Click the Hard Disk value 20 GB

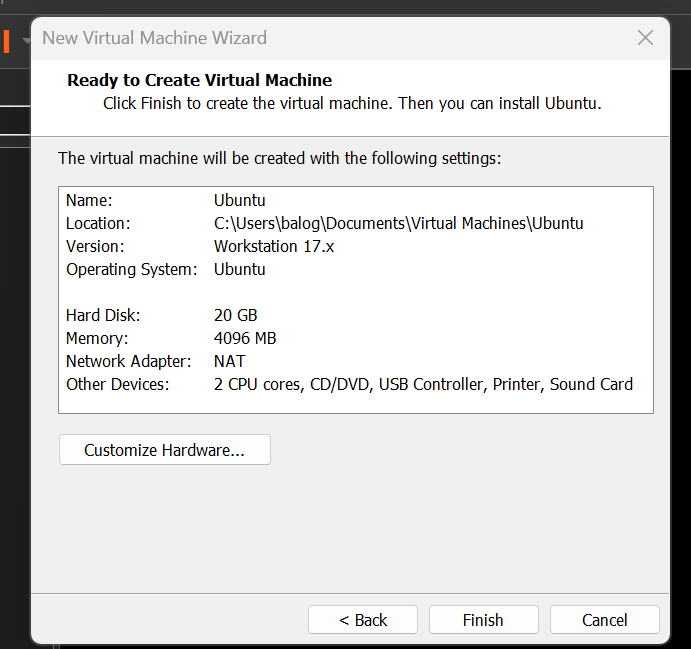(x=235, y=315)
